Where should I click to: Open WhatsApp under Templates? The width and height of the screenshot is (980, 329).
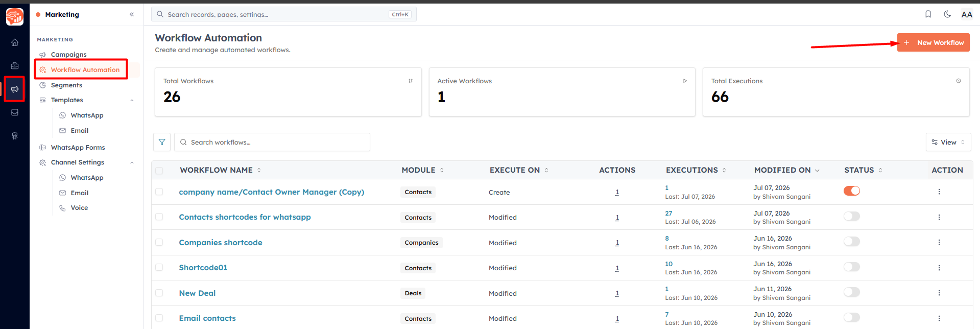coord(87,115)
